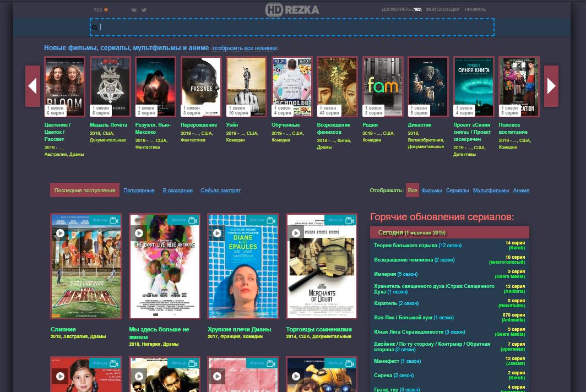586x392 pixels.
Task: Select the Последние поступления tab
Action: (85, 190)
